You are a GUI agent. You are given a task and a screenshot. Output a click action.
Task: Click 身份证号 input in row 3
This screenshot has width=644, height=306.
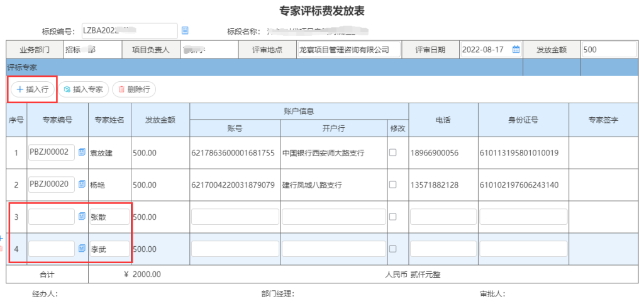pos(523,217)
